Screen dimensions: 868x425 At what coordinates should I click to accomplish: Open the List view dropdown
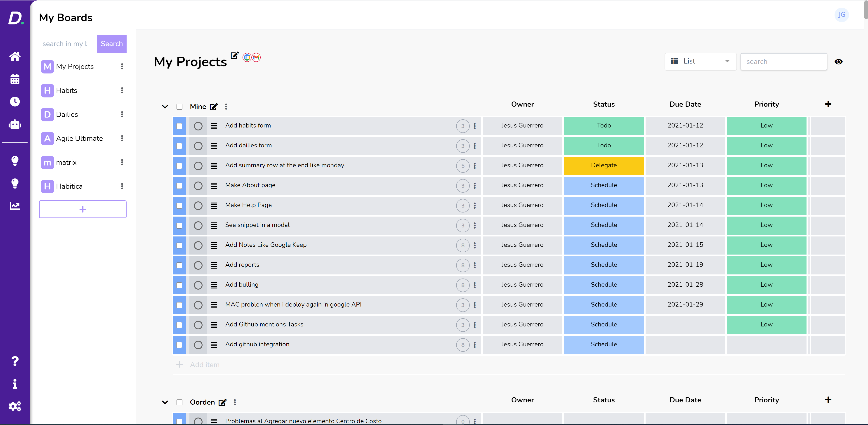pyautogui.click(x=700, y=61)
